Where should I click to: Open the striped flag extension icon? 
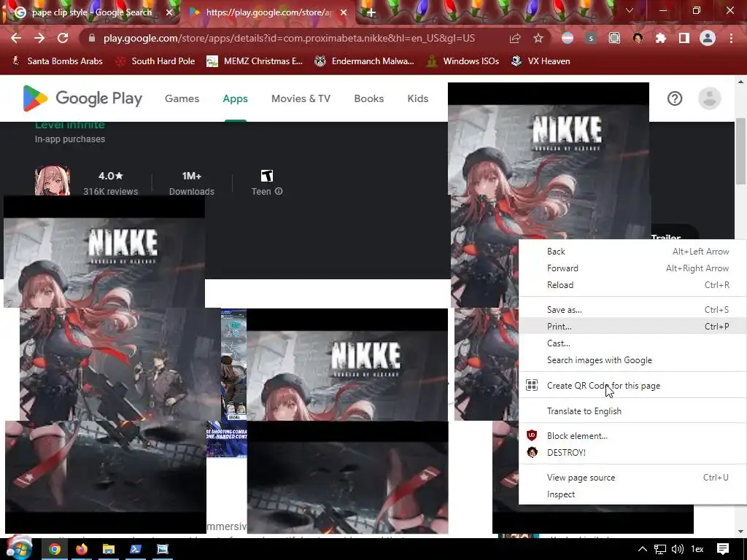point(568,38)
